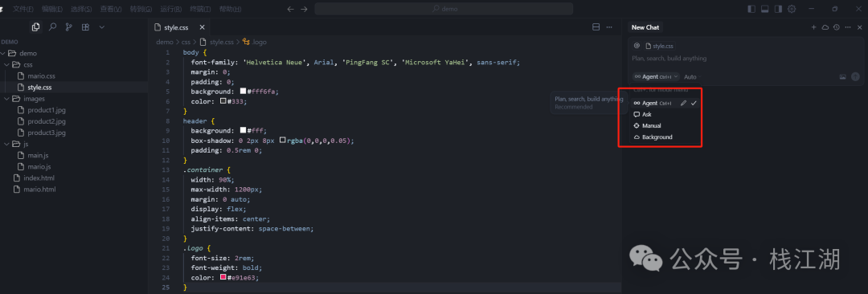The image size is (868, 294).
Task: Open editor More Actions ellipsis
Action: (x=609, y=27)
